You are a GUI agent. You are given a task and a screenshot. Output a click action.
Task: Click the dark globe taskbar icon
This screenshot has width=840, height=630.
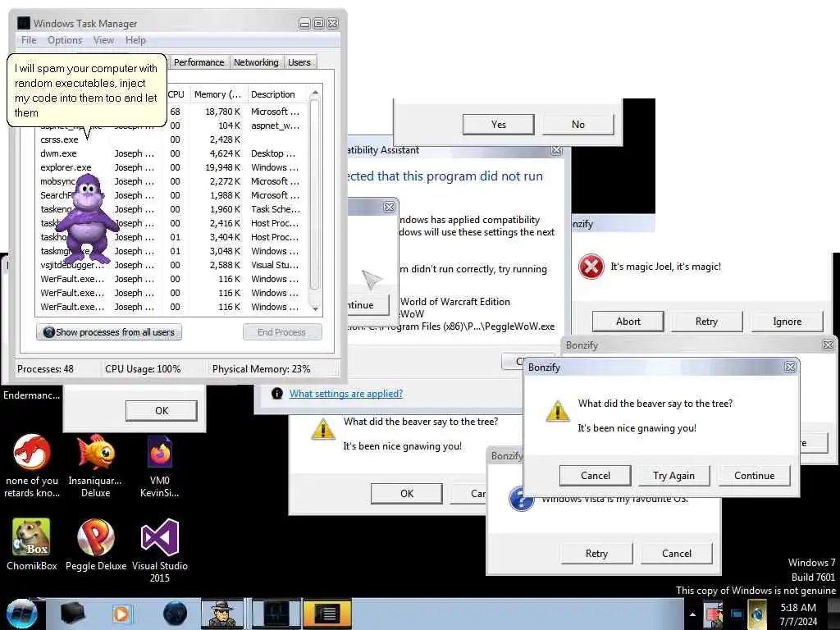(175, 614)
